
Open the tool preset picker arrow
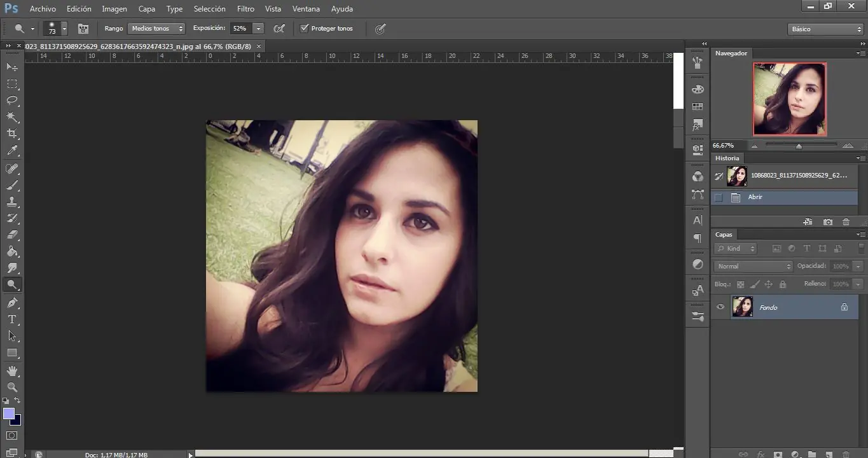tap(32, 29)
